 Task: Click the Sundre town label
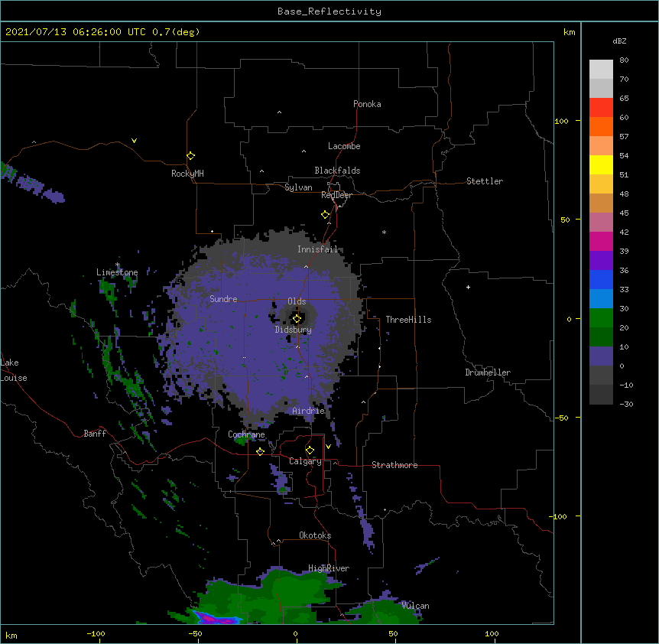pos(223,299)
